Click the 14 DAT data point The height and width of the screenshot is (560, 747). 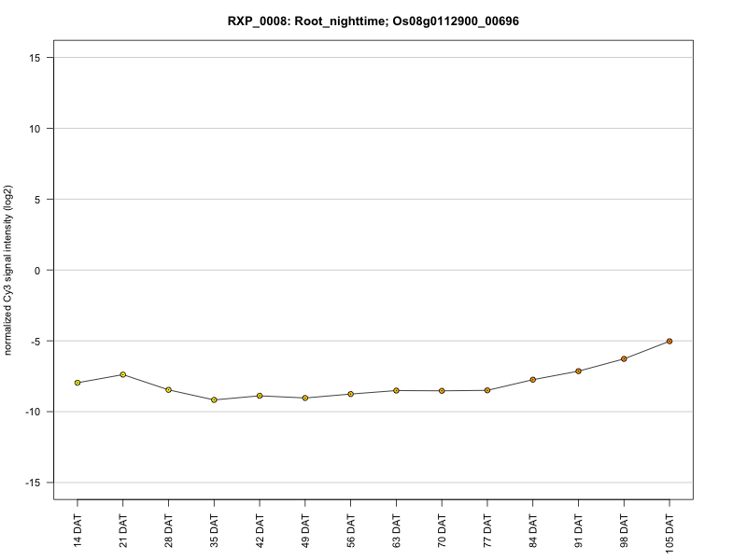coord(78,383)
